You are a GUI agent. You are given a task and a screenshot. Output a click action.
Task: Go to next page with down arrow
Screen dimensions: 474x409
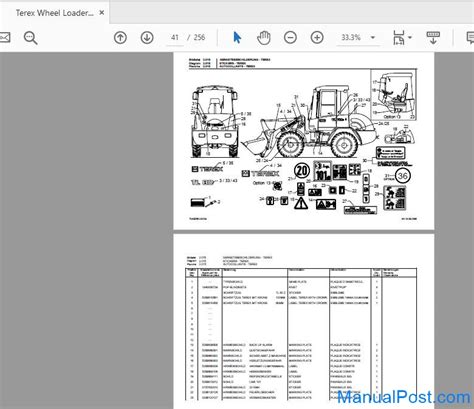coord(147,38)
